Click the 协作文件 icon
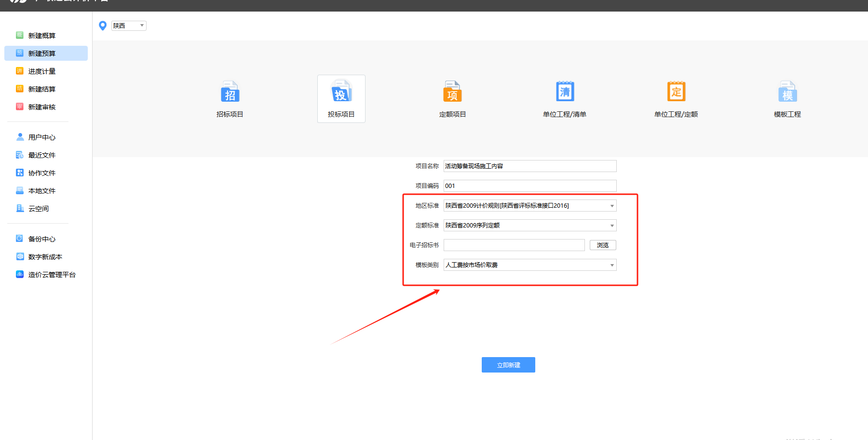Image resolution: width=868 pixels, height=440 pixels. click(x=20, y=173)
